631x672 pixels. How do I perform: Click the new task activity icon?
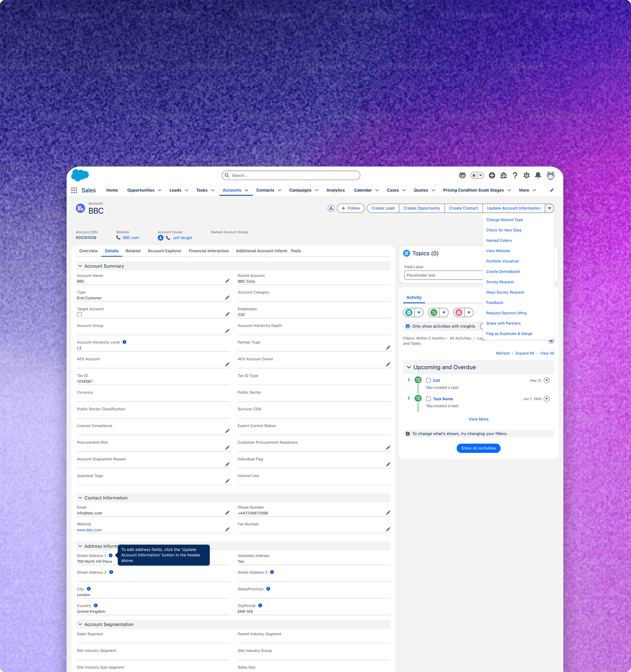point(434,313)
